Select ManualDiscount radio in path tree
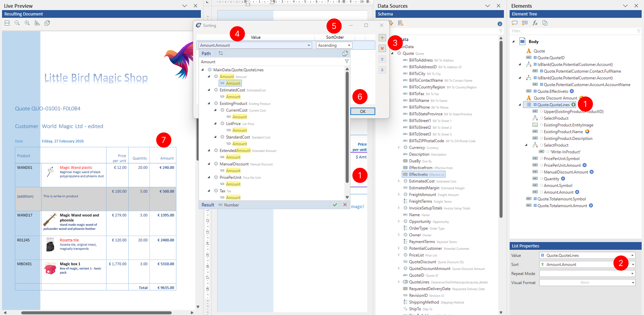644x315 pixels. (x=216, y=164)
